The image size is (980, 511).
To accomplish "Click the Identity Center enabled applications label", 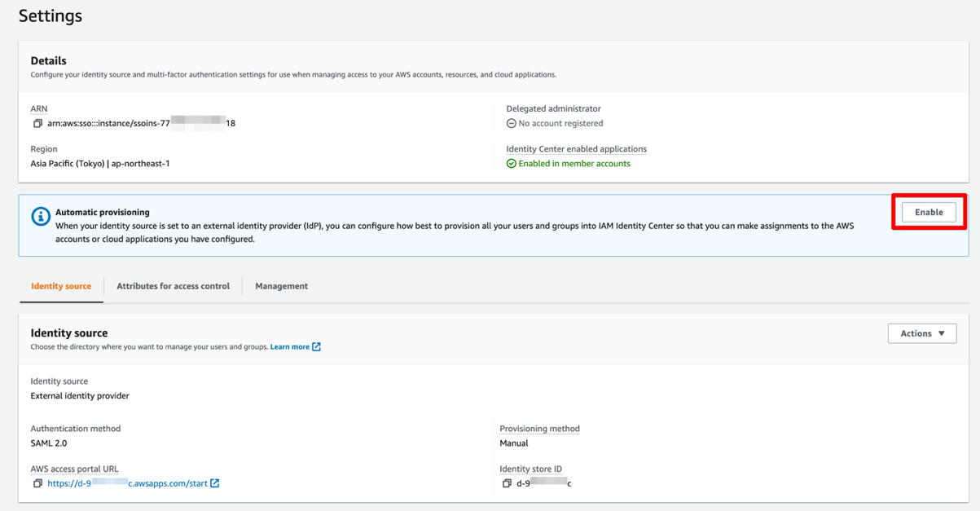I will point(576,149).
